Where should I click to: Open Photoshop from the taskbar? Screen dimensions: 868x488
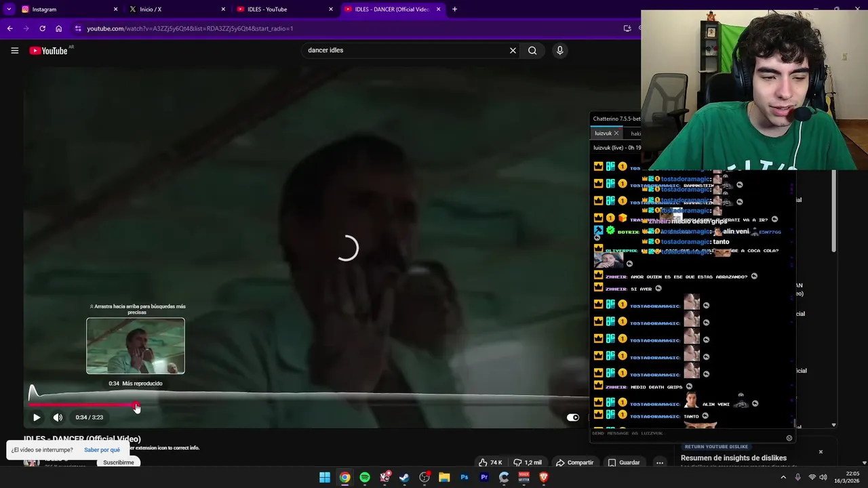coord(464,477)
